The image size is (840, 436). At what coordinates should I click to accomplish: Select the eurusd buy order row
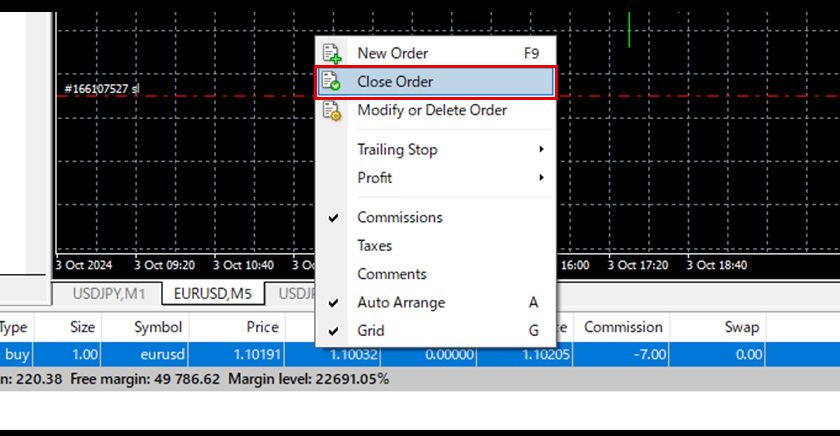pyautogui.click(x=158, y=354)
